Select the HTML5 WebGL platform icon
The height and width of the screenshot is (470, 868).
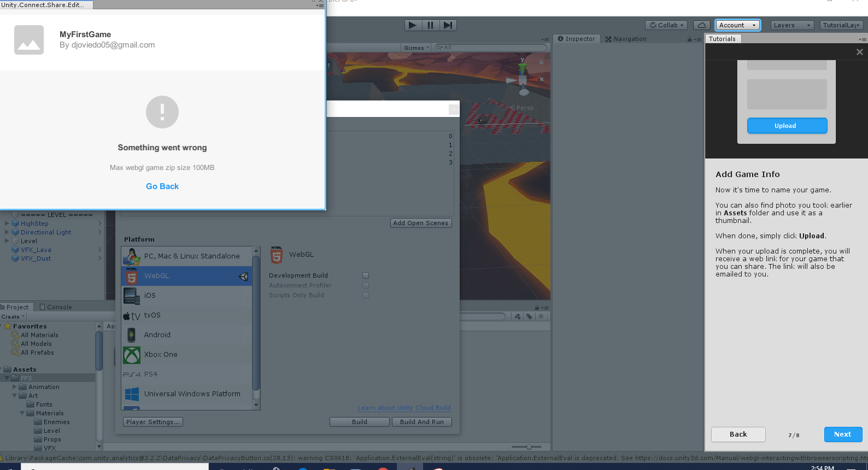(132, 276)
